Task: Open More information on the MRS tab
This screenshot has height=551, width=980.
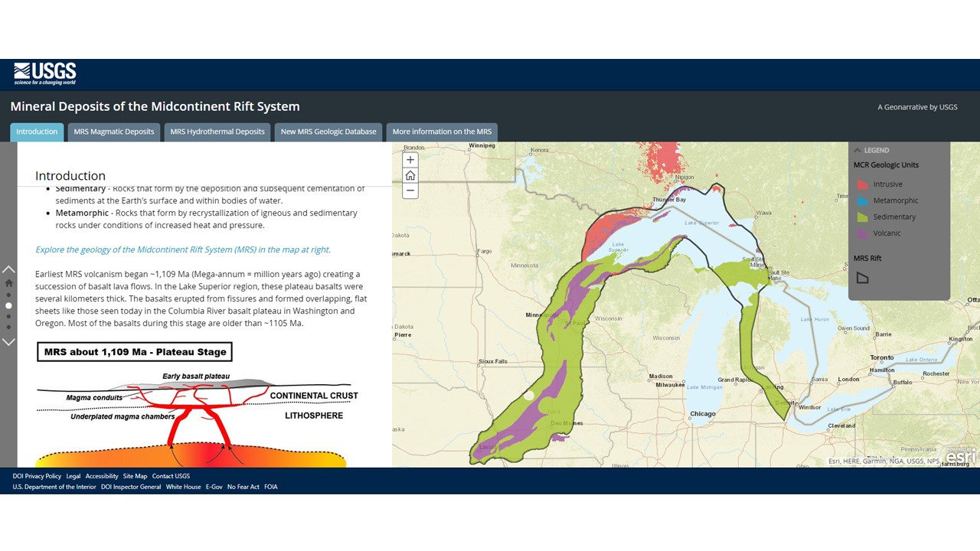Action: coord(442,132)
